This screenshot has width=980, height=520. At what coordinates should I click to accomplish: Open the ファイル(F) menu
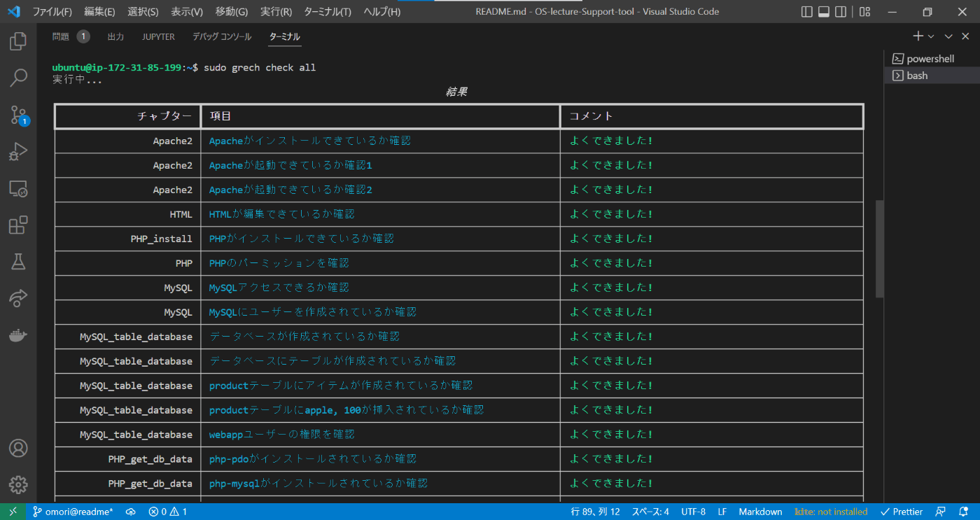[x=52, y=11]
